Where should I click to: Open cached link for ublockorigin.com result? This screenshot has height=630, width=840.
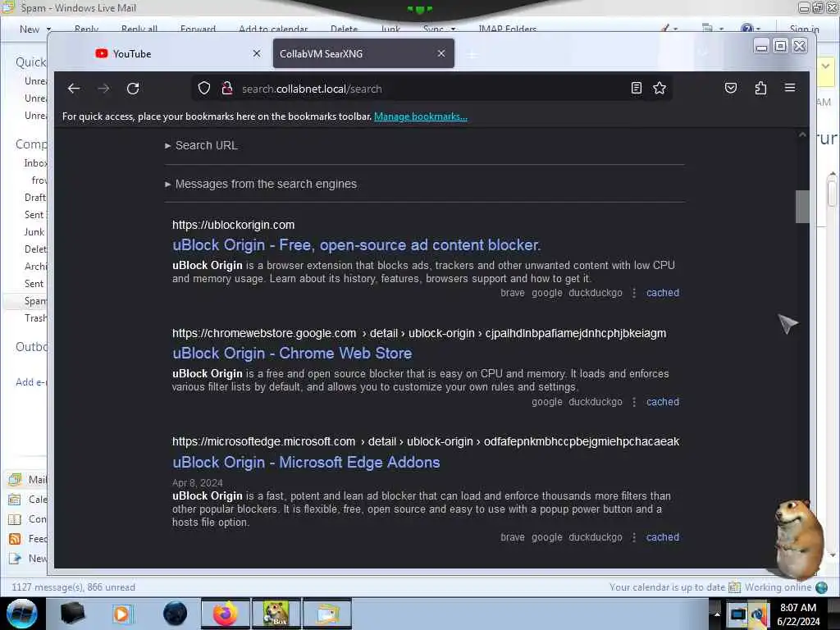point(663,293)
